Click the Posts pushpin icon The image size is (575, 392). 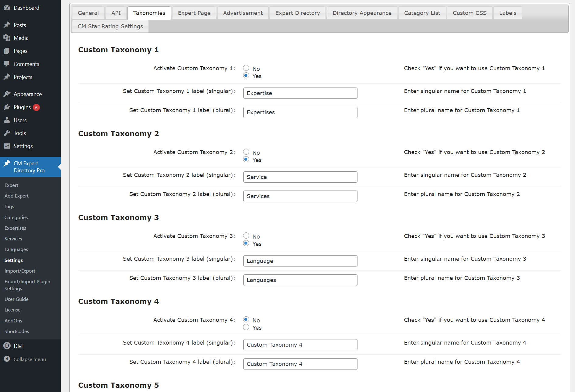7,25
